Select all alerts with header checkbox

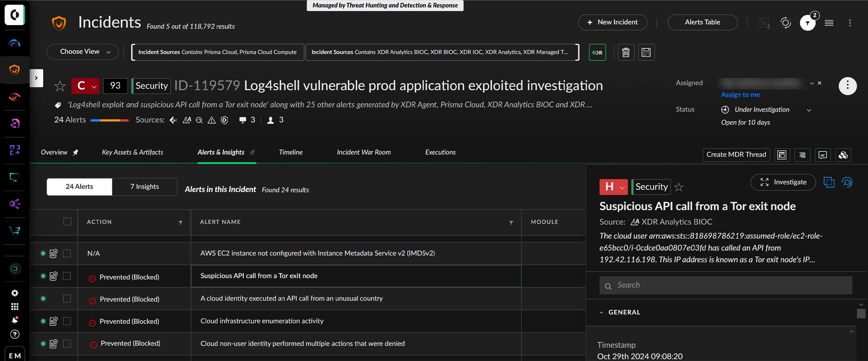tap(67, 222)
